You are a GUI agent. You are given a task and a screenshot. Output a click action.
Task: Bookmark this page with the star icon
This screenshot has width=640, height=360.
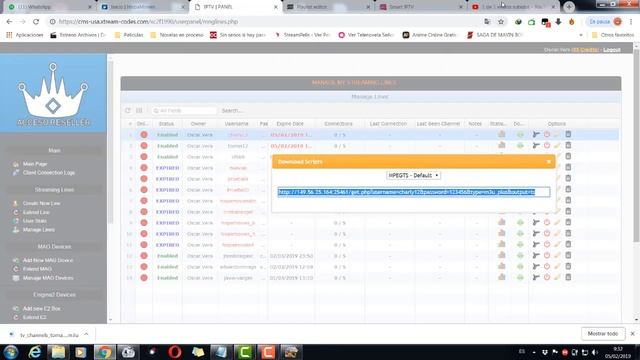pos(501,22)
